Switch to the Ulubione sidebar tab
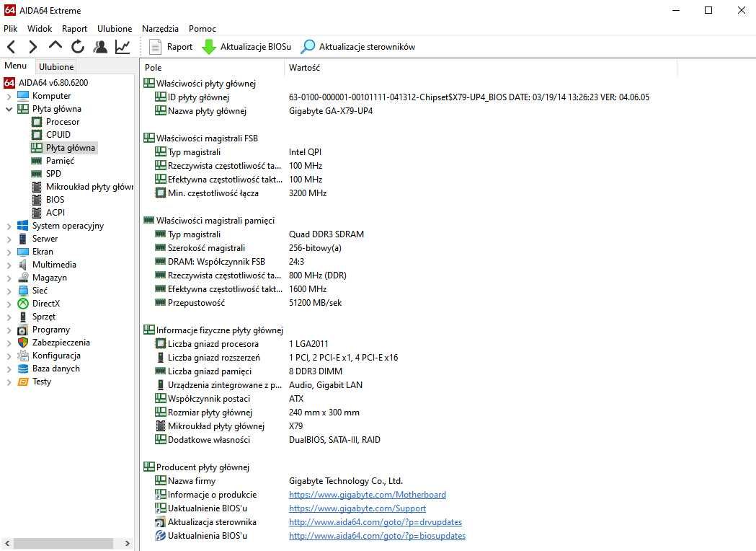The width and height of the screenshot is (756, 551). 56,66
